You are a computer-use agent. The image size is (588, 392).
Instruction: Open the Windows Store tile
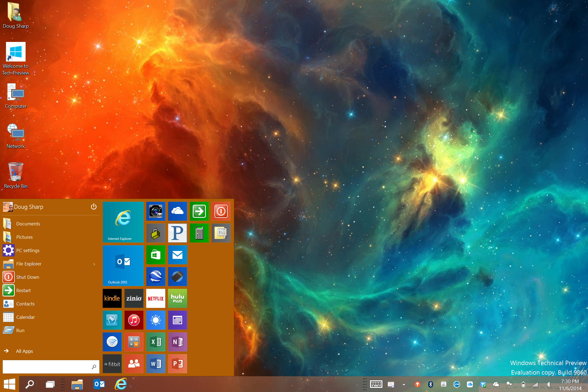pyautogui.click(x=156, y=255)
